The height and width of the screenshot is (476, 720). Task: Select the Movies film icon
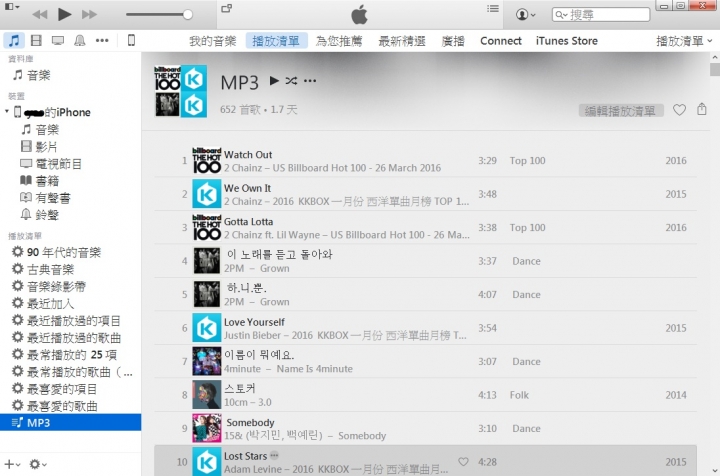[x=36, y=40]
